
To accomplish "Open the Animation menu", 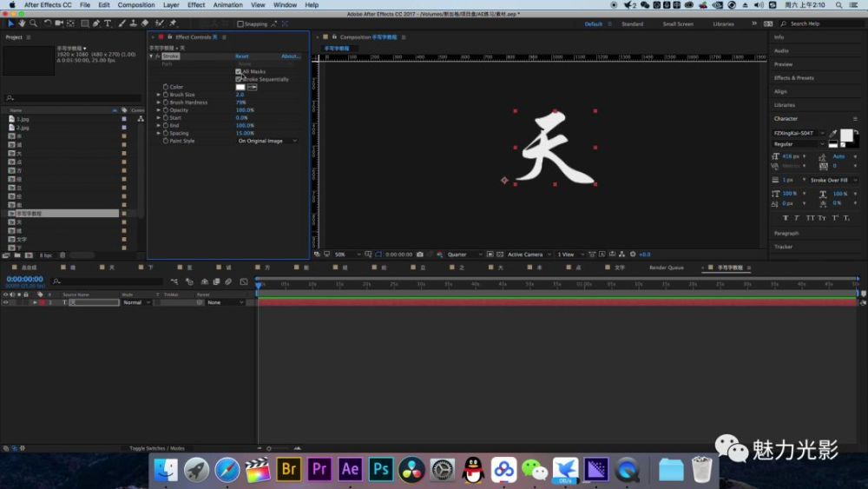I will pos(228,5).
